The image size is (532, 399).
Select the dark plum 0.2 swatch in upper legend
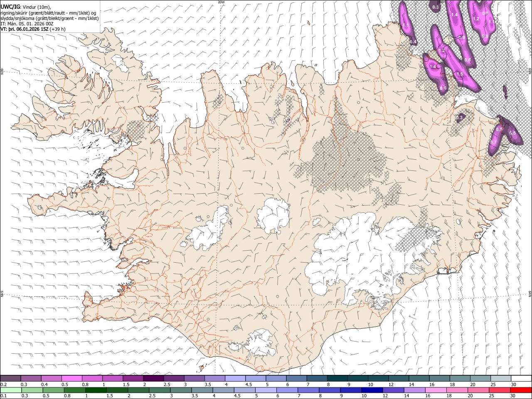click(11, 378)
